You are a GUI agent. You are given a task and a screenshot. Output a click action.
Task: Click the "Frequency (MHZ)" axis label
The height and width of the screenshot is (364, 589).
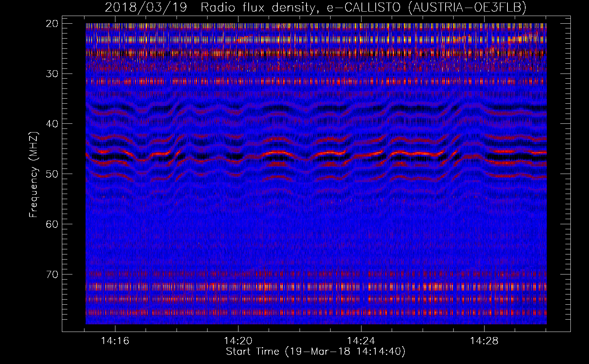pyautogui.click(x=33, y=175)
